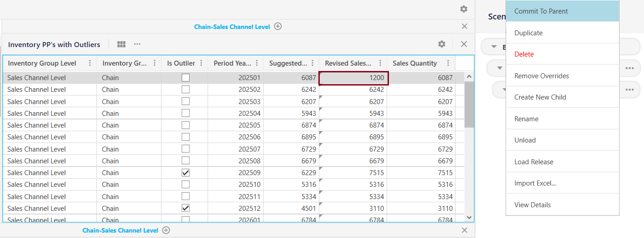644x238 pixels.
Task: Select Suggested cell showing 6229
Action: (291, 172)
